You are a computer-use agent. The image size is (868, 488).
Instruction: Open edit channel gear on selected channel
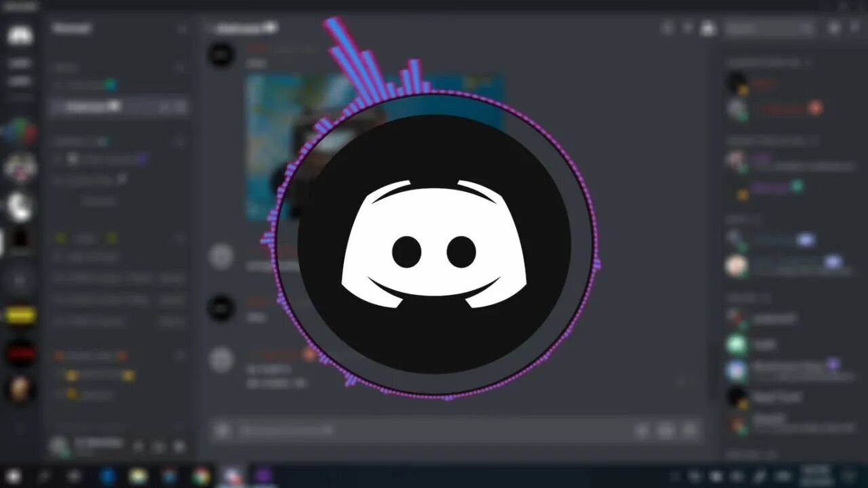pos(180,106)
